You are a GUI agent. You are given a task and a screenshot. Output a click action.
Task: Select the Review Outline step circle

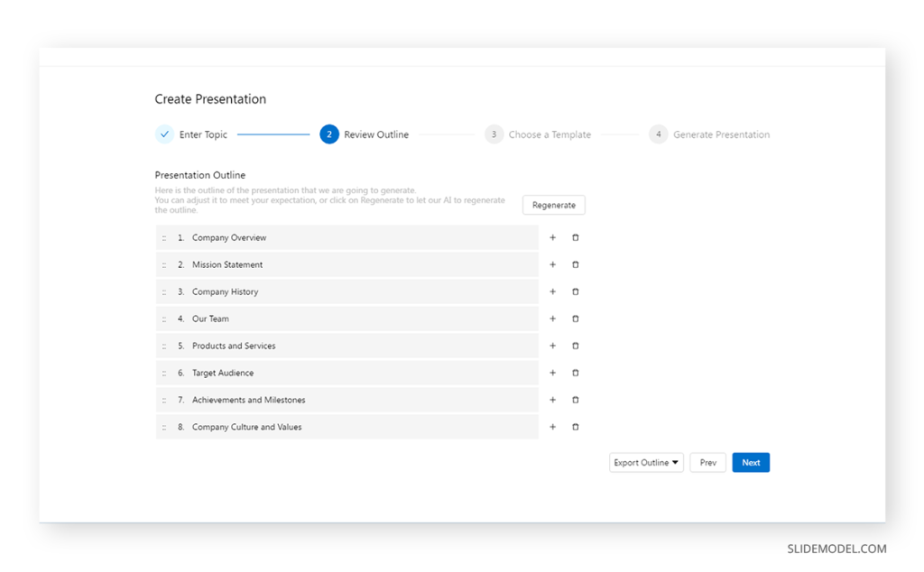click(329, 134)
